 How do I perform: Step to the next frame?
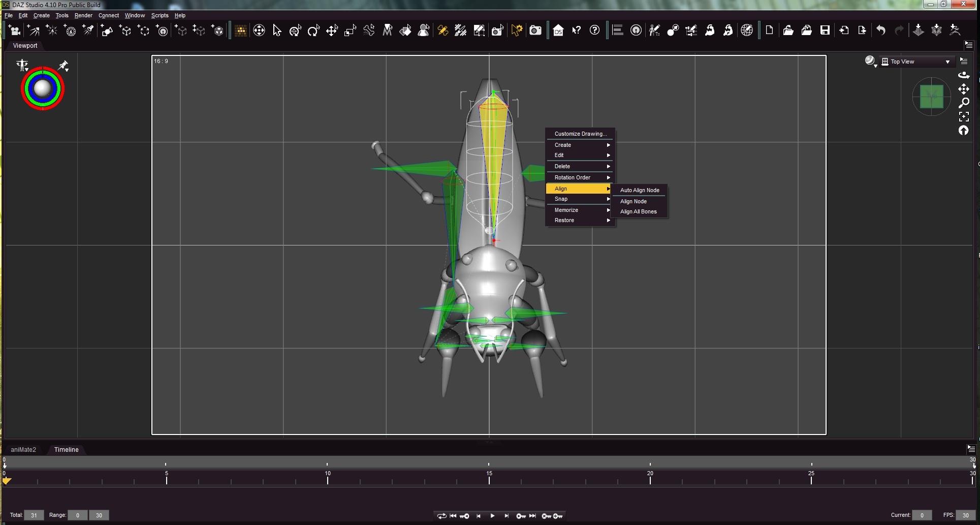[x=507, y=516]
